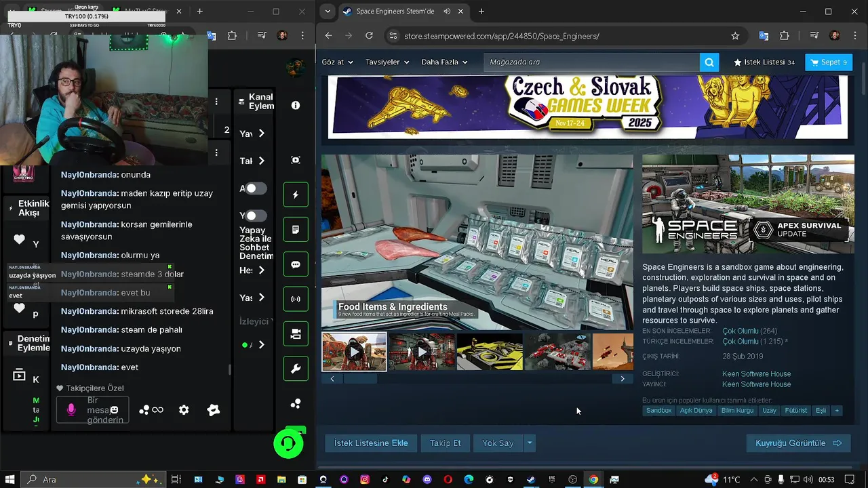Click the video camera icon in the sidebar
The image size is (868, 488).
tap(296, 334)
